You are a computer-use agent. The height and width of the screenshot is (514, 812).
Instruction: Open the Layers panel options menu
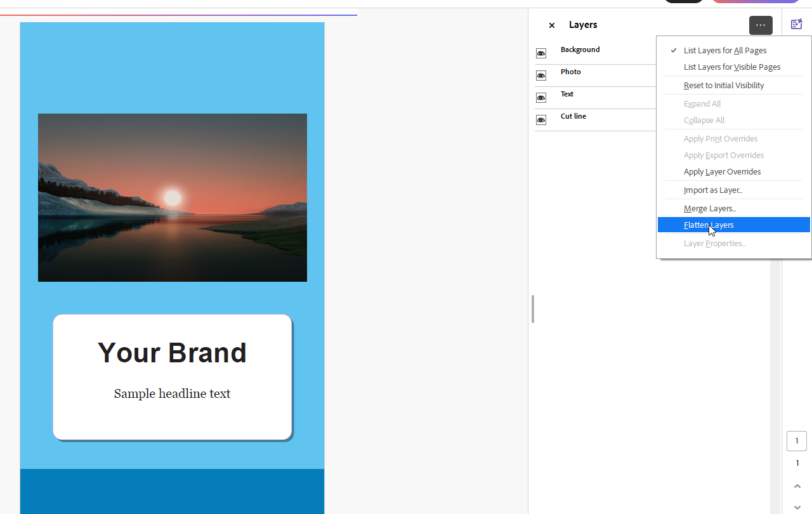(761, 25)
